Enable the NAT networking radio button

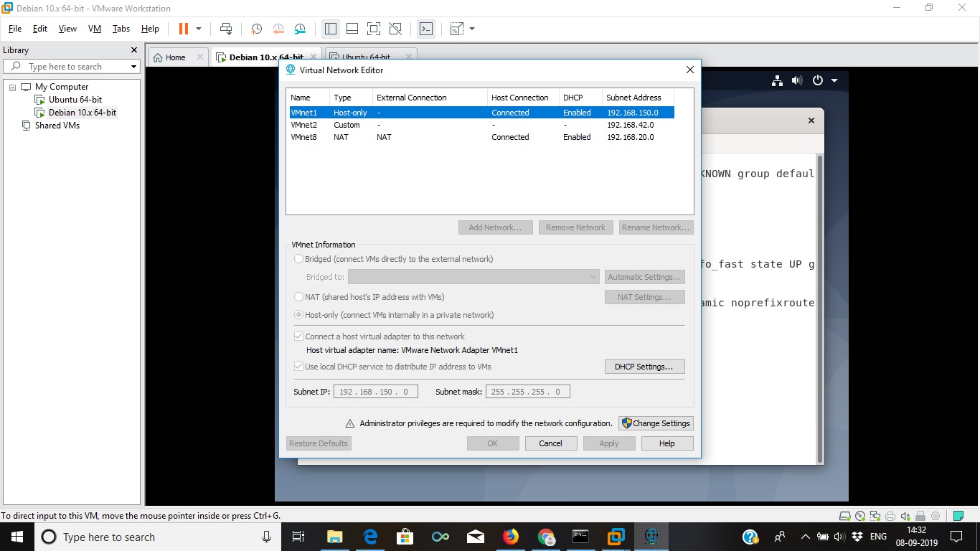click(298, 297)
